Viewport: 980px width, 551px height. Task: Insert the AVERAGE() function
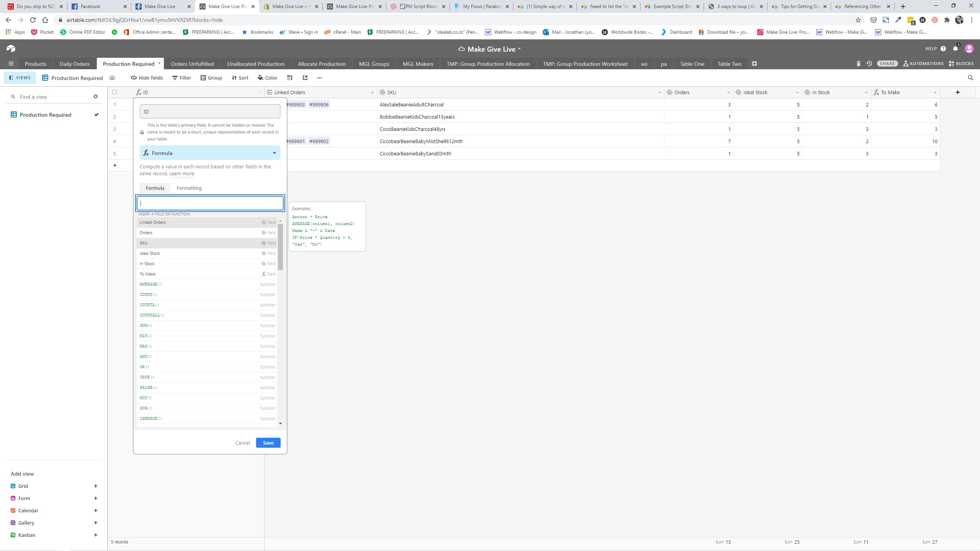pos(207,284)
